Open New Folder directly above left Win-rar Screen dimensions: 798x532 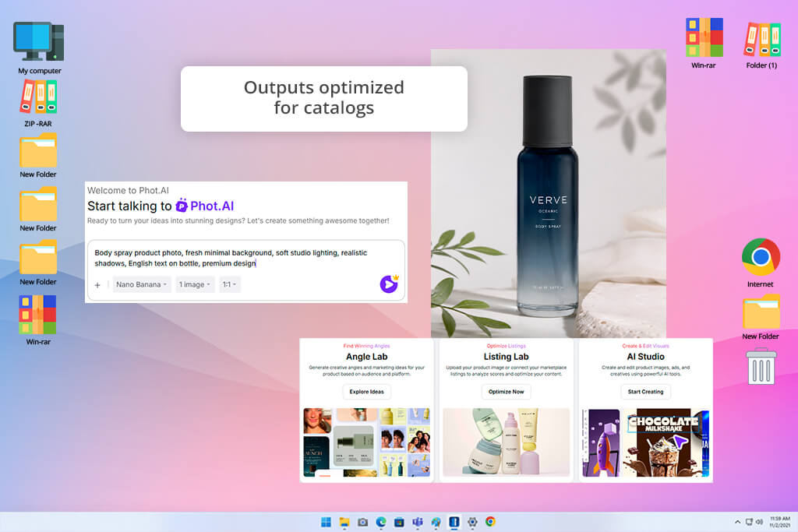click(x=38, y=263)
